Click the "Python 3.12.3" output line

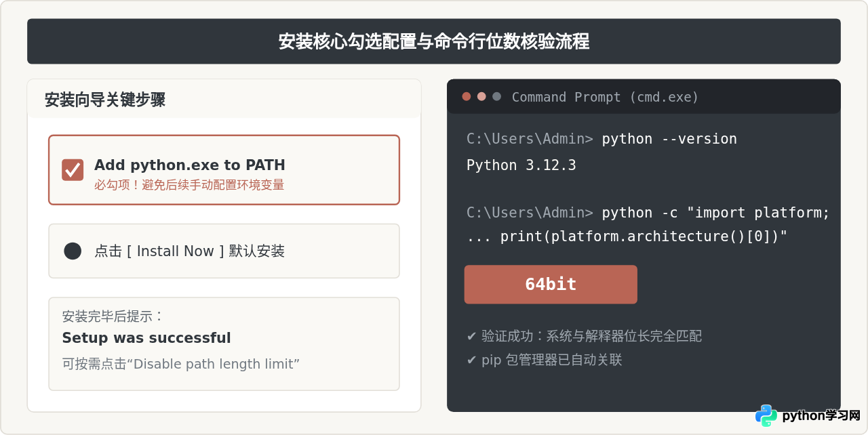coord(521,165)
